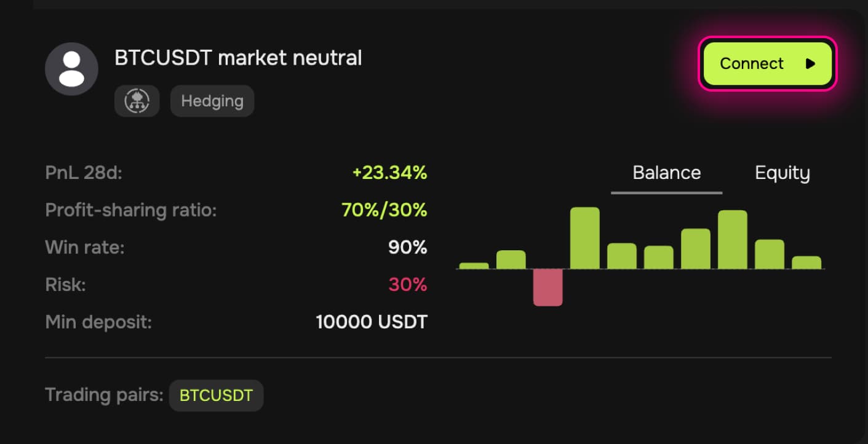Click the Hedging tag

pyautogui.click(x=212, y=101)
